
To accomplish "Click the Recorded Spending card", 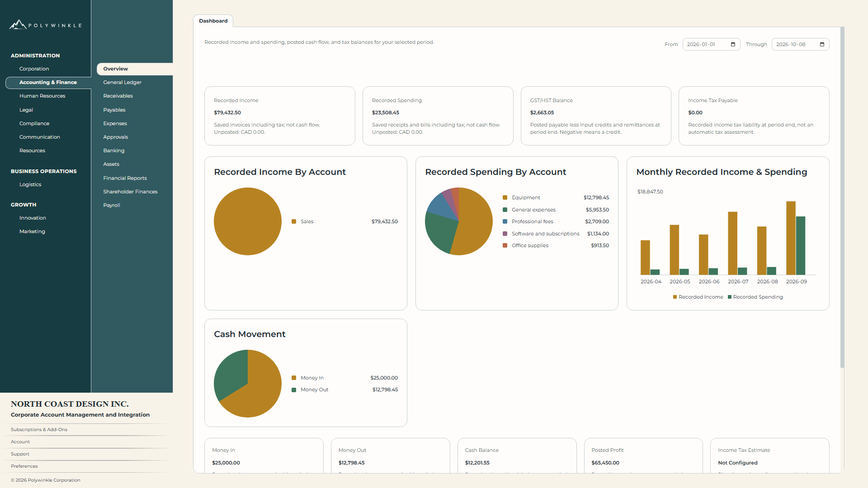I will (438, 116).
